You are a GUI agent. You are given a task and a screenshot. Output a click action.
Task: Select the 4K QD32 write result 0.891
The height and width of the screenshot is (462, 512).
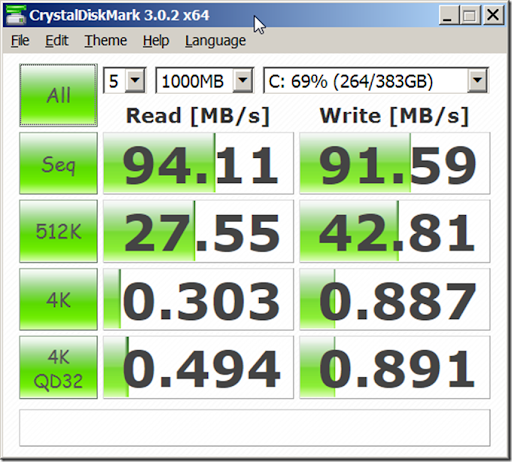pos(395,367)
